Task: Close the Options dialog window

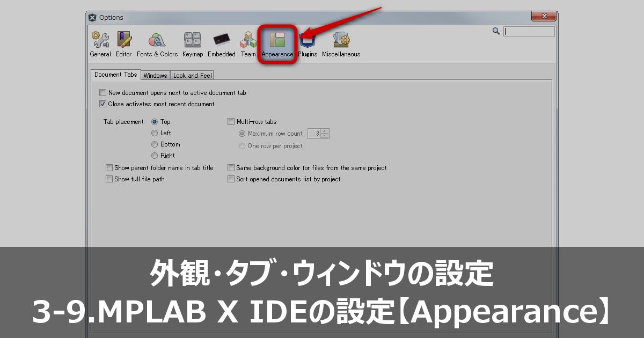Action: tap(543, 17)
